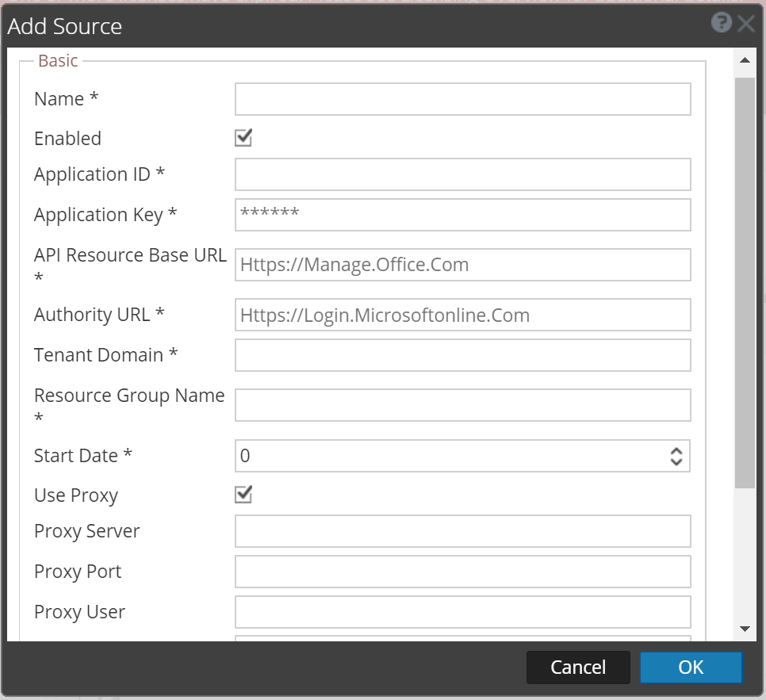Click the Name input field
This screenshot has height=700, width=766.
click(x=462, y=98)
